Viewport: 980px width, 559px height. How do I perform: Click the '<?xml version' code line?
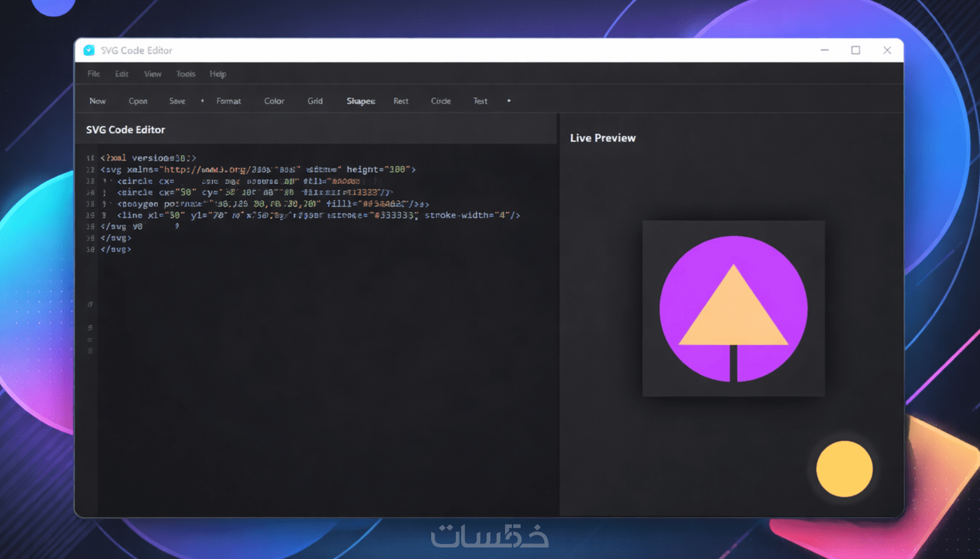pos(148,158)
